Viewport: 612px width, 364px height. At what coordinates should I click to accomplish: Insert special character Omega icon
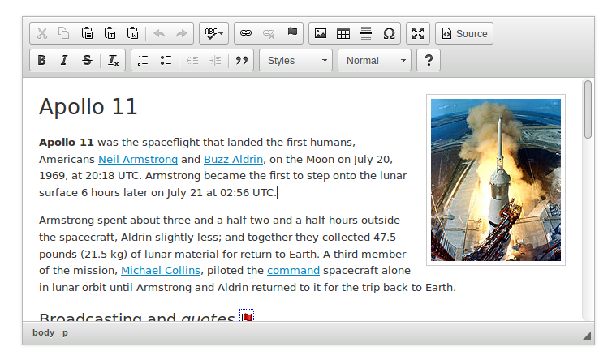389,33
